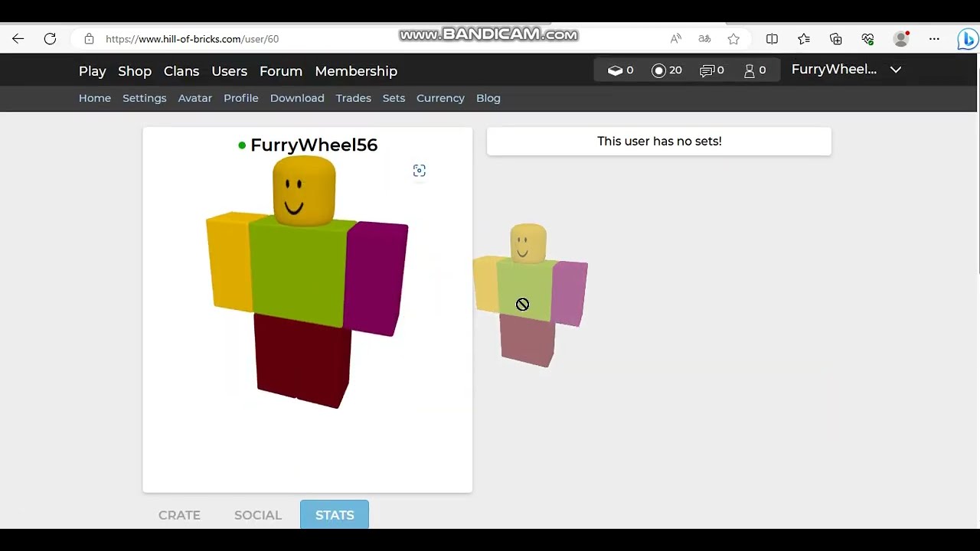
Task: Switch to the SOCIAL tab
Action: (x=258, y=515)
